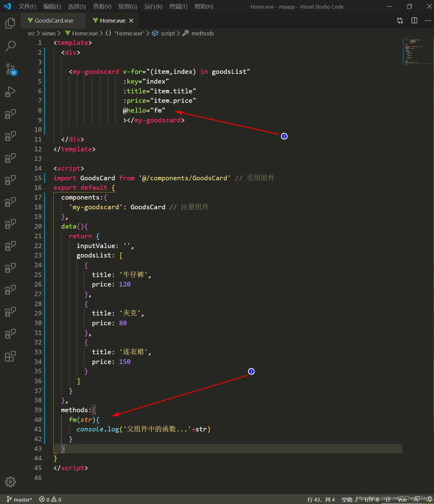Screen dimensions: 434x504
Task: Click inputValue property on line 22
Action: (x=96, y=246)
